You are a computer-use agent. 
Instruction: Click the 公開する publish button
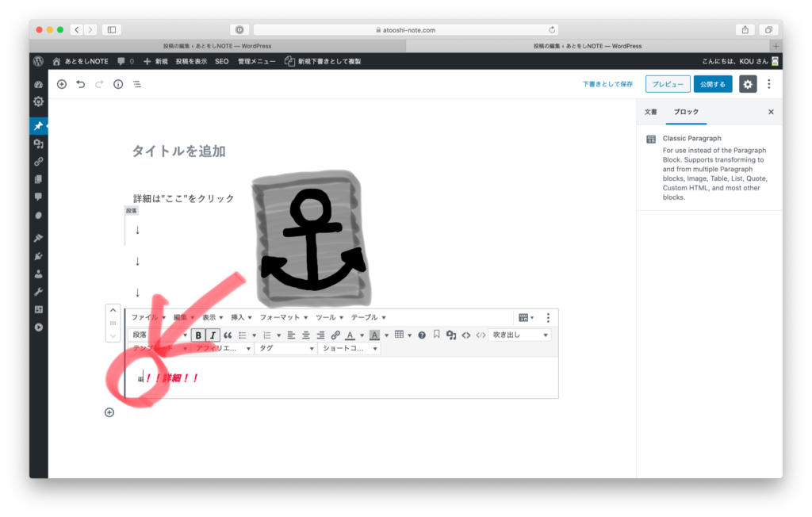(x=712, y=84)
